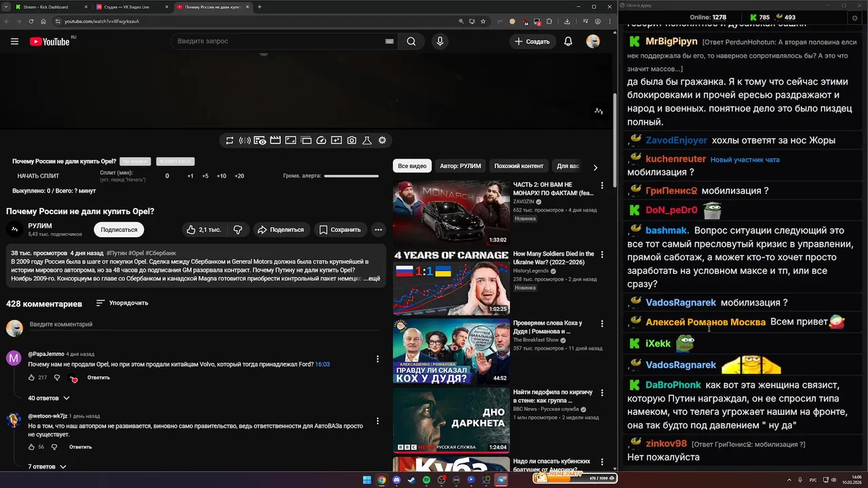
Task: Click the 'Подписаться' subscribe button
Action: [119, 230]
